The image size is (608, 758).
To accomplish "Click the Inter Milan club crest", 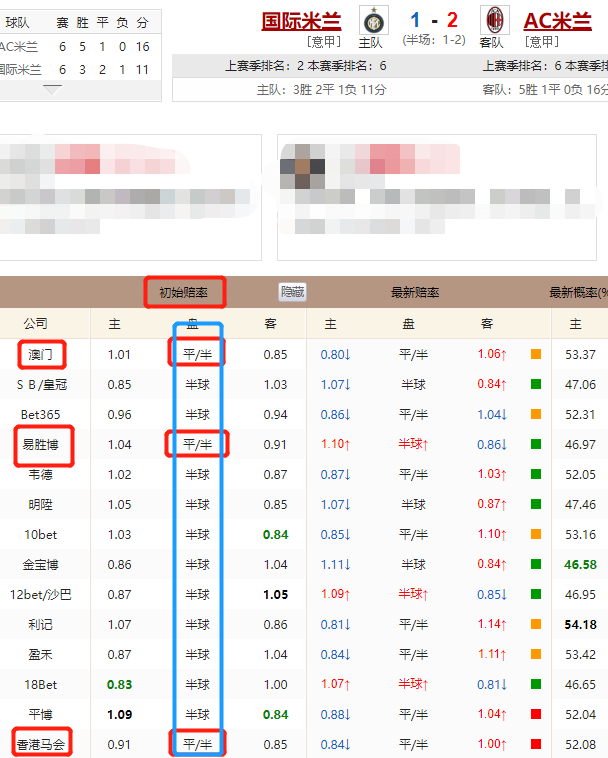I will (374, 20).
